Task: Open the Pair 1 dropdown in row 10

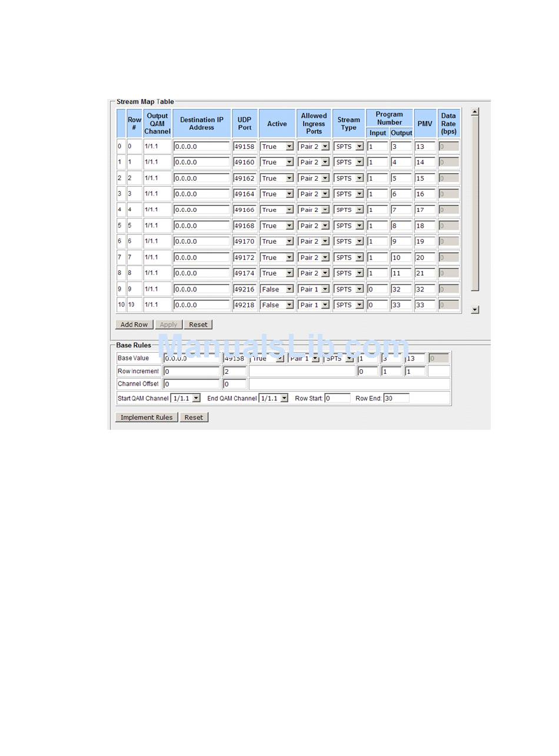Action: pyautogui.click(x=314, y=305)
